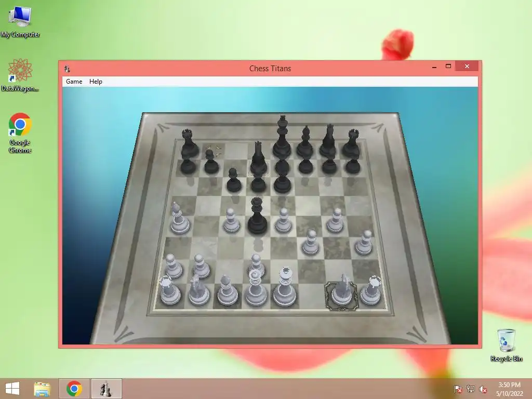Click the black rook in the top-left corner
Viewport: 532px width, 399px height.
pos(189,144)
